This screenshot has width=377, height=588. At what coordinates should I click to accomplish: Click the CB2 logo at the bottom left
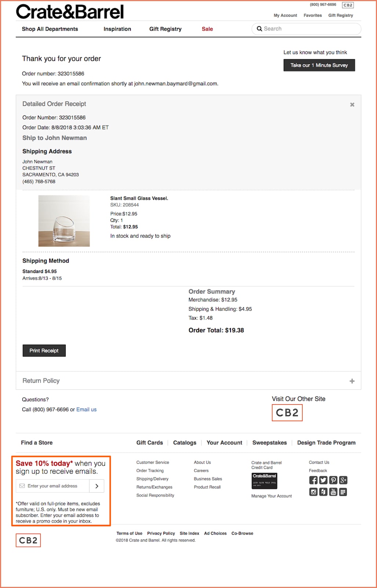point(28,541)
